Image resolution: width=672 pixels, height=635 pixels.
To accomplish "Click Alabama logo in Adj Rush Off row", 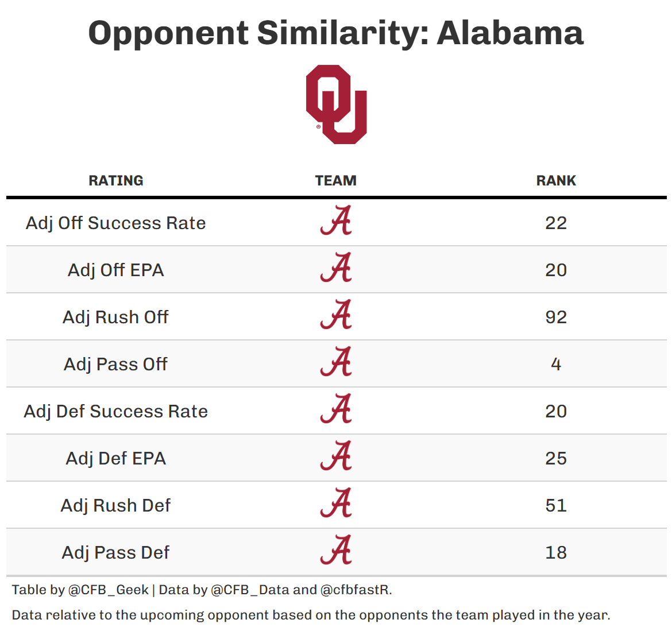I will (x=336, y=315).
